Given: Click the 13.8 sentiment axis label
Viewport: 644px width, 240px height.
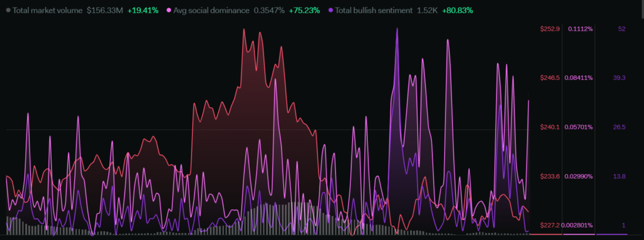Looking at the screenshot, I should (619, 177).
